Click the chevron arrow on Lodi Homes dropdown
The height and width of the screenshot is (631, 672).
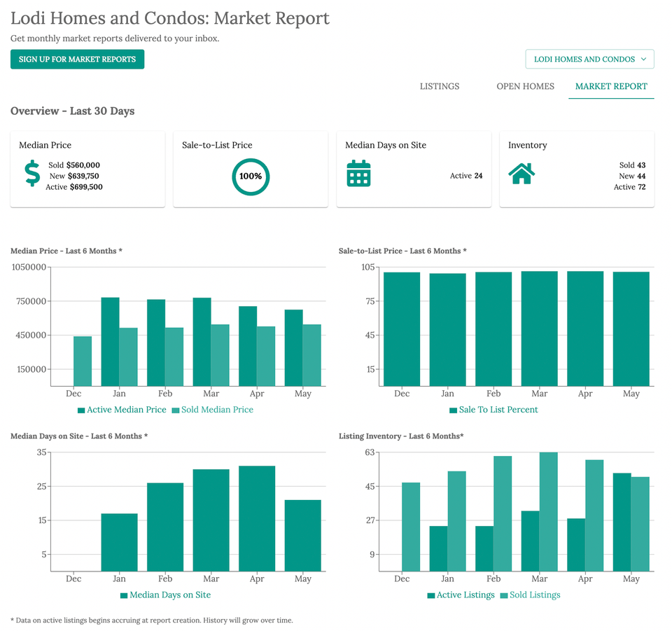[643, 59]
